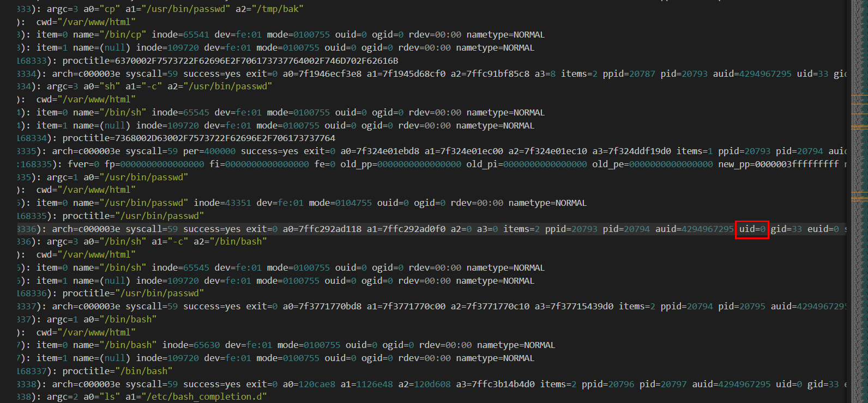Image resolution: width=868 pixels, height=403 pixels.
Task: Select the euid=0 value
Action: click(x=823, y=229)
